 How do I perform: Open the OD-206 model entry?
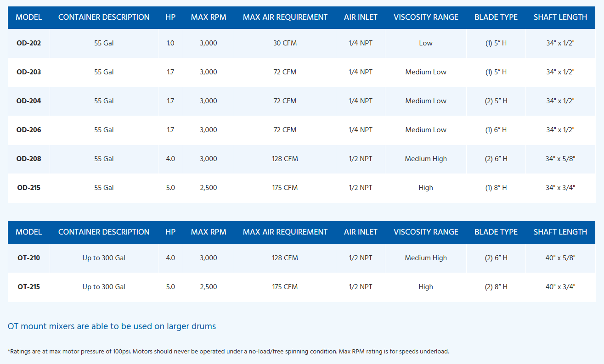point(28,130)
